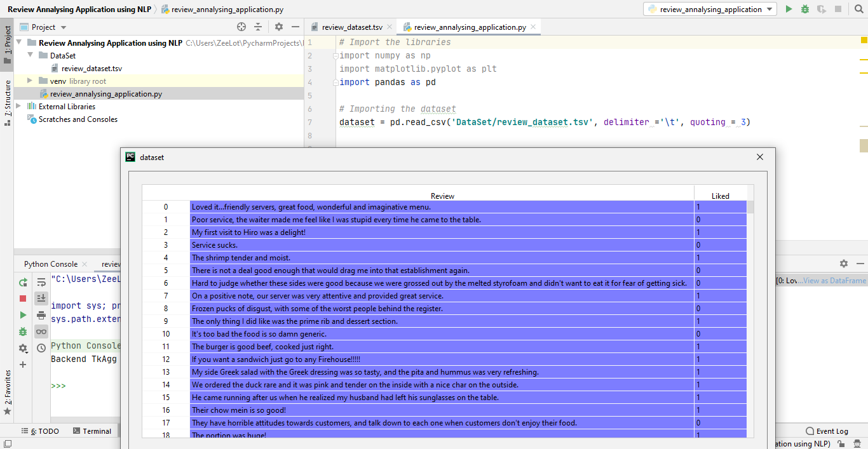This screenshot has width=868, height=449.
Task: Debug the current configuration
Action: [804, 9]
